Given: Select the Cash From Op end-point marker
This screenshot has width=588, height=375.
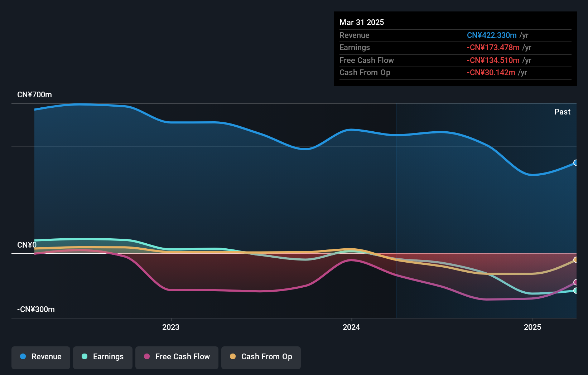Looking at the screenshot, I should pyautogui.click(x=575, y=260).
